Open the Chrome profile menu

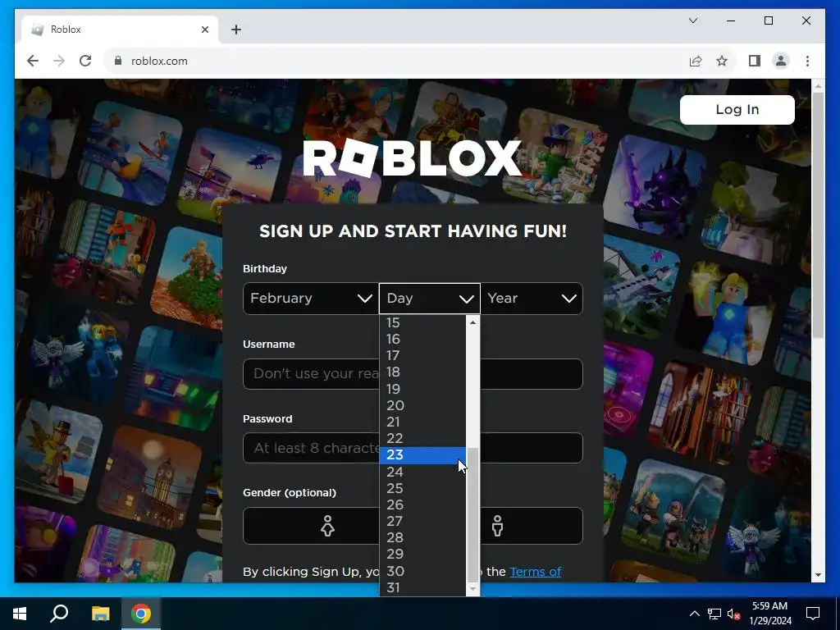click(x=781, y=61)
